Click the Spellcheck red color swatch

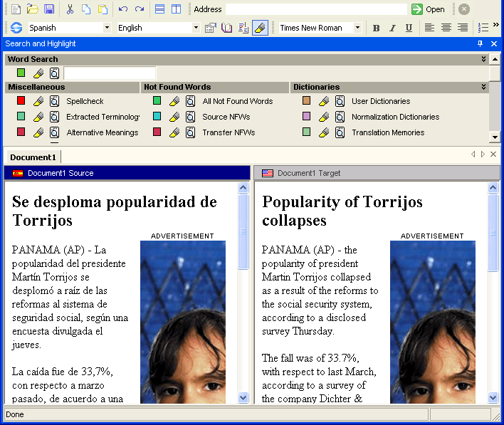pyautogui.click(x=21, y=100)
